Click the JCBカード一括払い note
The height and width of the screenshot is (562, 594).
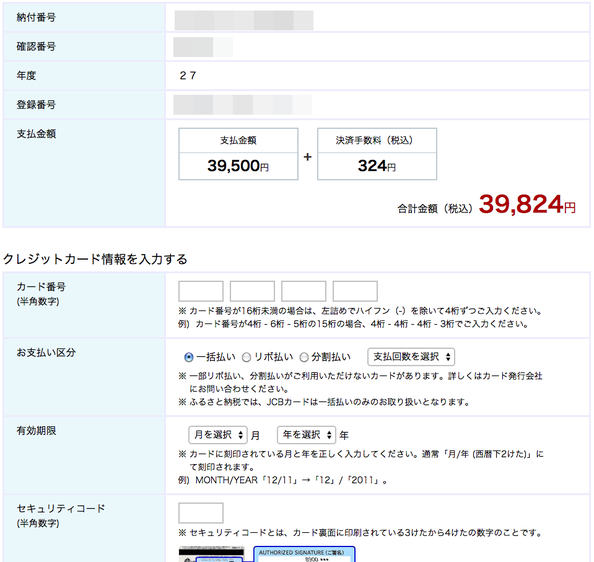point(324,402)
